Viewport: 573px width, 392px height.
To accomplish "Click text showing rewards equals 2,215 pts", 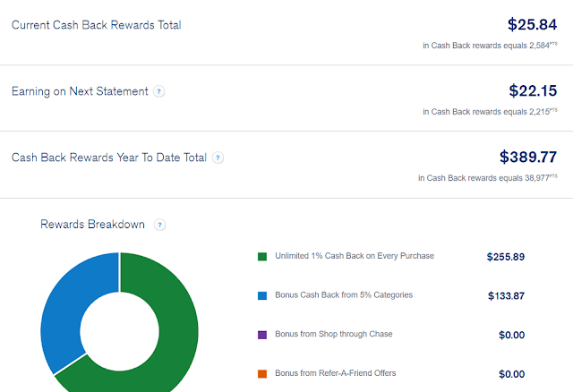I will tap(490, 112).
